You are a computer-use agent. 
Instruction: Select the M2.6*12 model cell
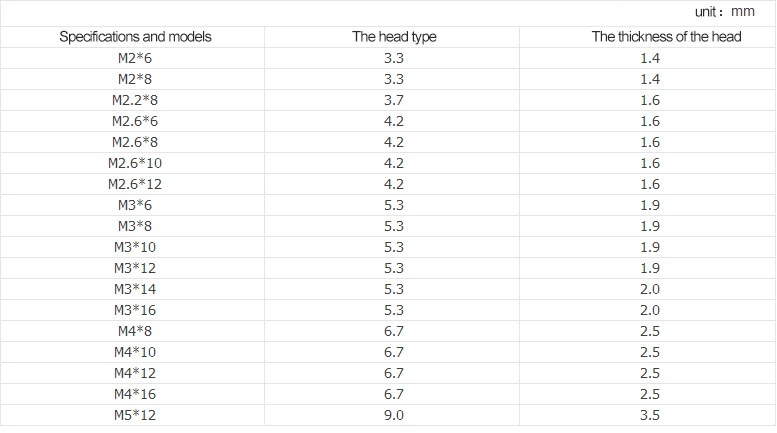pos(135,184)
